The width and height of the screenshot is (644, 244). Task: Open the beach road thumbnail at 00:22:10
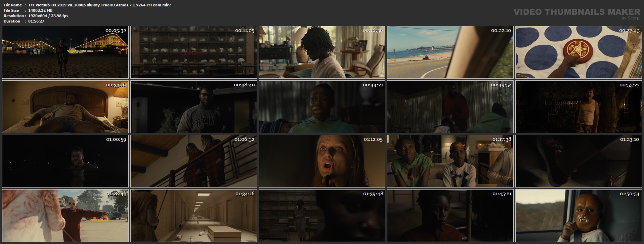(450, 52)
